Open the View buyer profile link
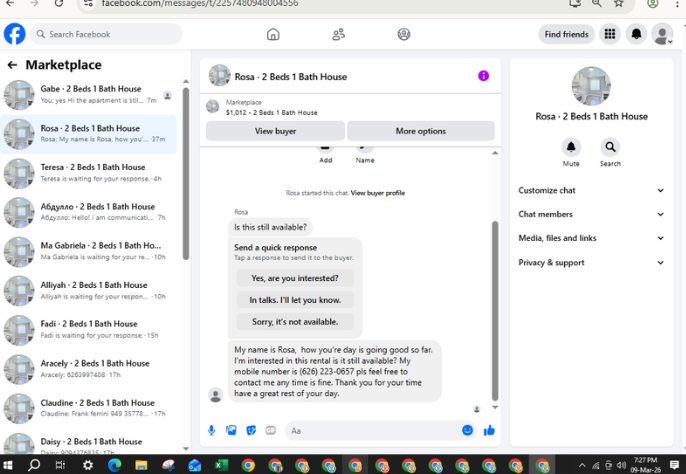This screenshot has width=686, height=474. (378, 193)
